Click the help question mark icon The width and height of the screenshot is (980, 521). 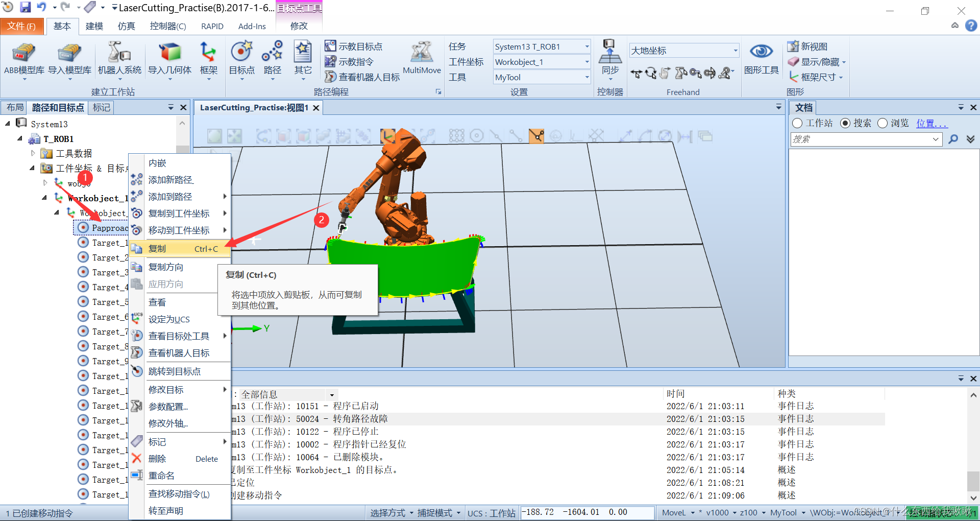[x=971, y=26]
